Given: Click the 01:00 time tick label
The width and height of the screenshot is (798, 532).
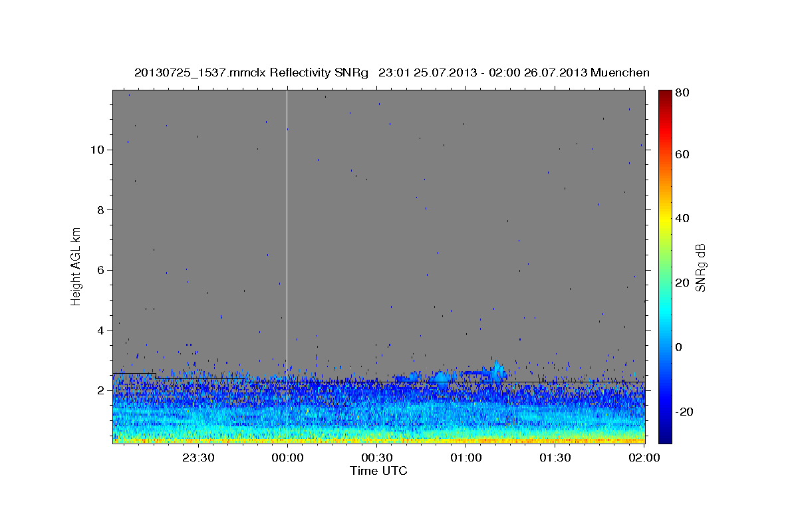Looking at the screenshot, I should point(466,458).
